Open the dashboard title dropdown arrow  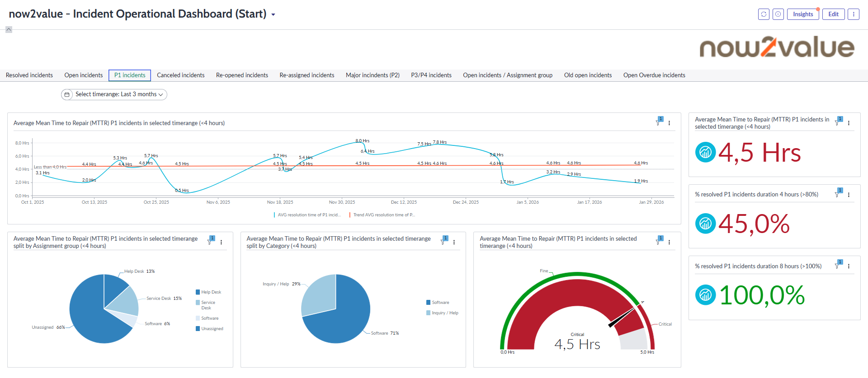pyautogui.click(x=273, y=15)
